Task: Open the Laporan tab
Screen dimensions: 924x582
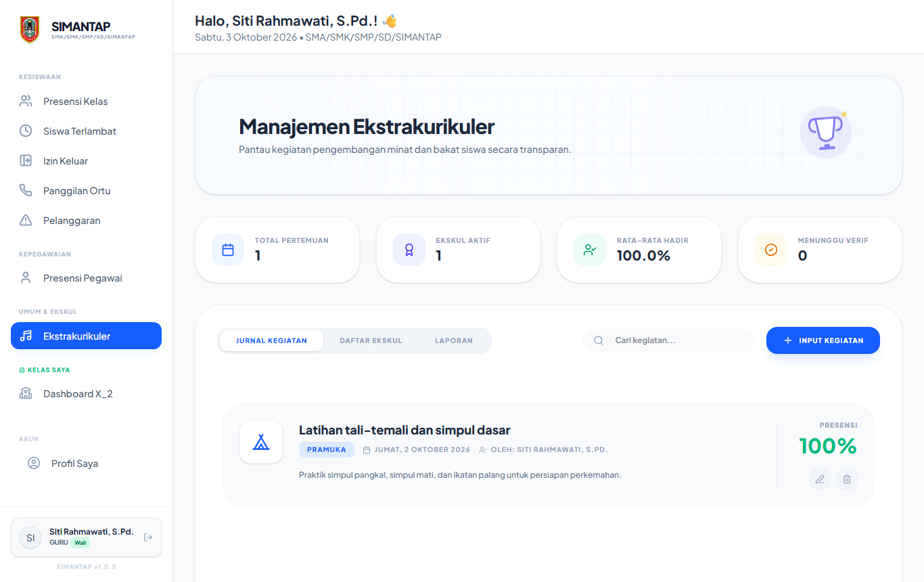Action: [x=454, y=340]
